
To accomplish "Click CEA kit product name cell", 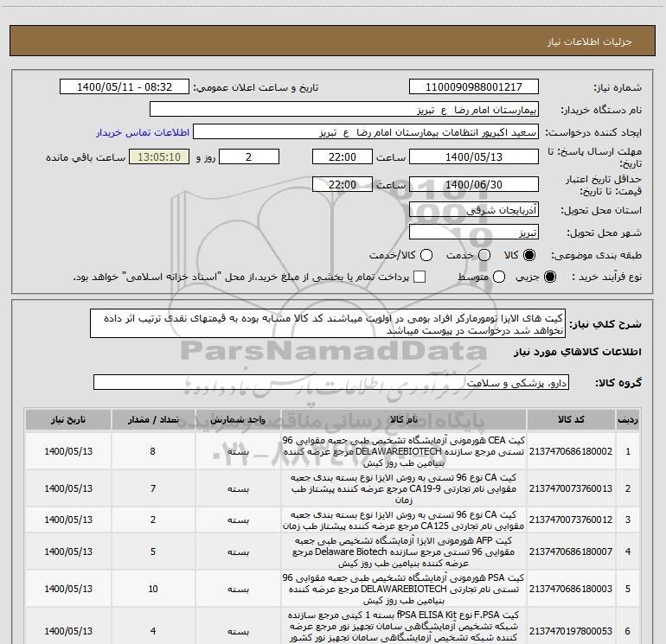I will pos(404,451).
